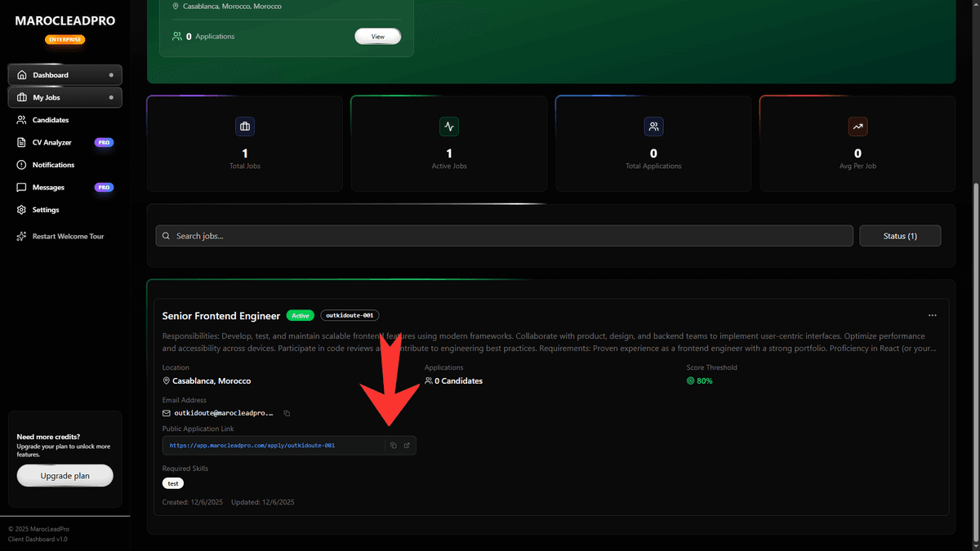Open the job card three-dot options menu

tap(933, 315)
